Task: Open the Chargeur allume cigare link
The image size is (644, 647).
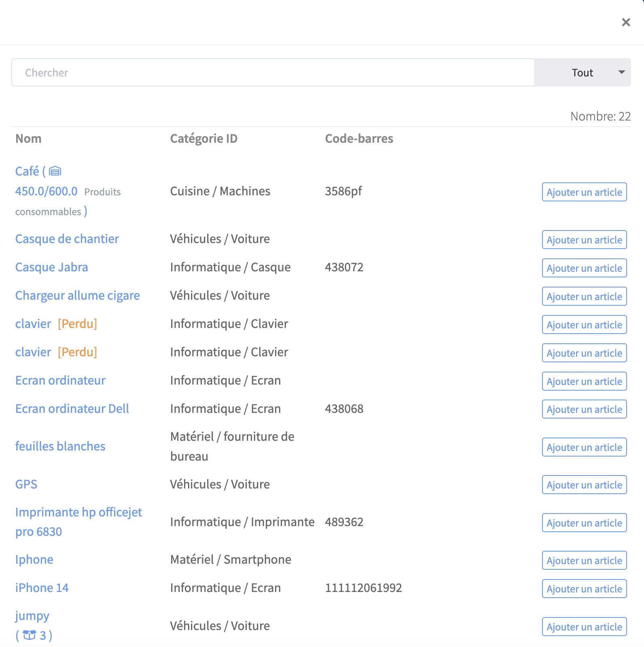Action: [78, 296]
